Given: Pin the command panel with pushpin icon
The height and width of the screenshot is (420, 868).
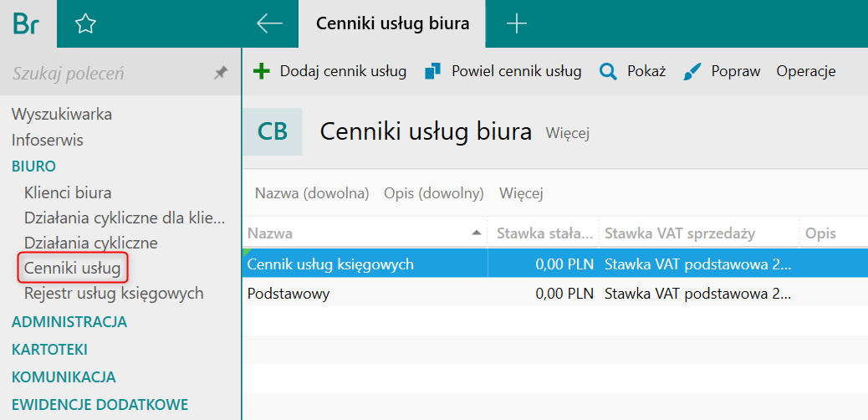Looking at the screenshot, I should point(221,73).
